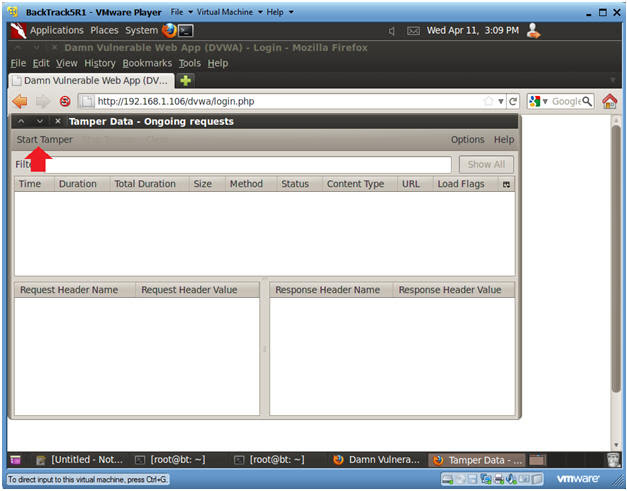The height and width of the screenshot is (491, 627).
Task: Open Firefox History menu
Action: [100, 63]
